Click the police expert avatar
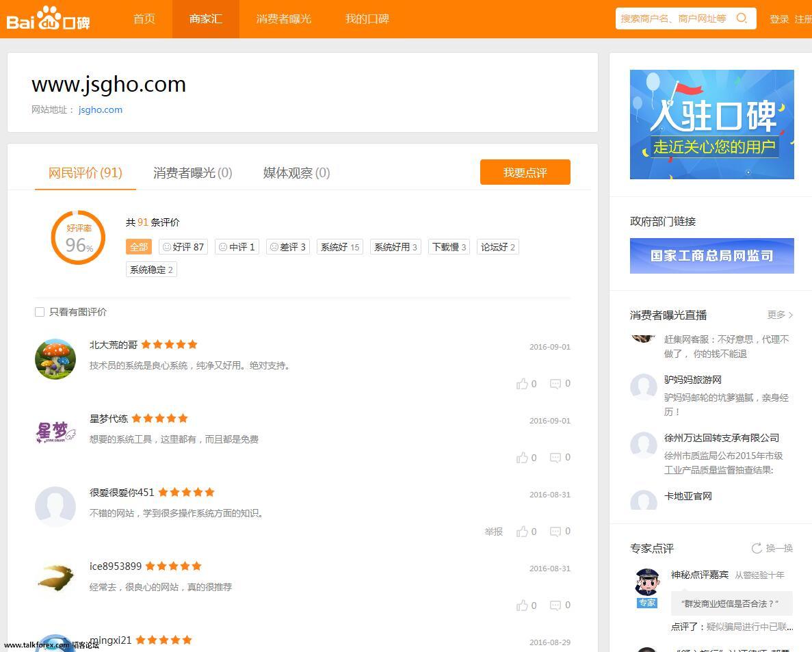 click(647, 582)
